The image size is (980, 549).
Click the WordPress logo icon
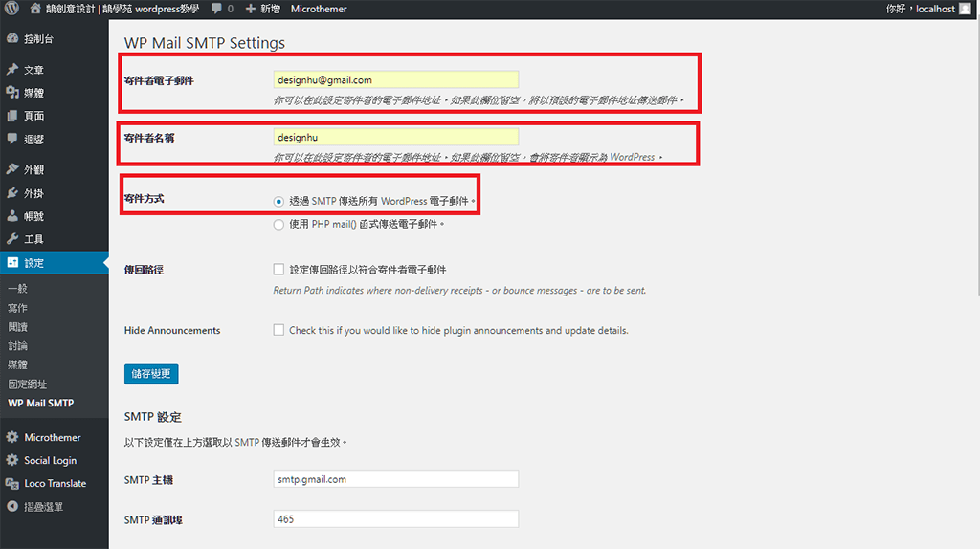(x=11, y=8)
